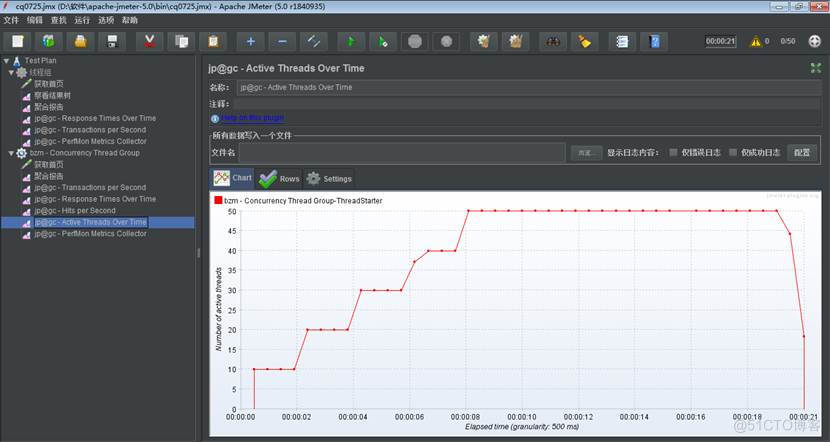Click the New test plan toolbar icon

[x=17, y=41]
